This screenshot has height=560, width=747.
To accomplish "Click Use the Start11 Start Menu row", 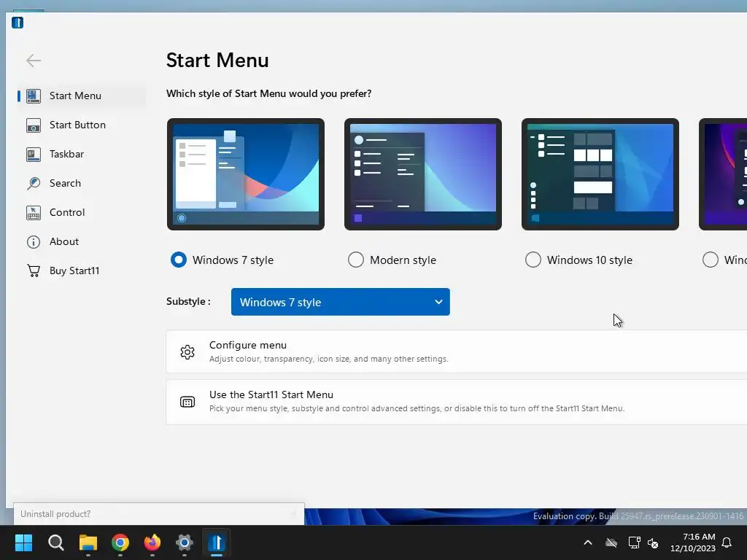I will point(457,402).
